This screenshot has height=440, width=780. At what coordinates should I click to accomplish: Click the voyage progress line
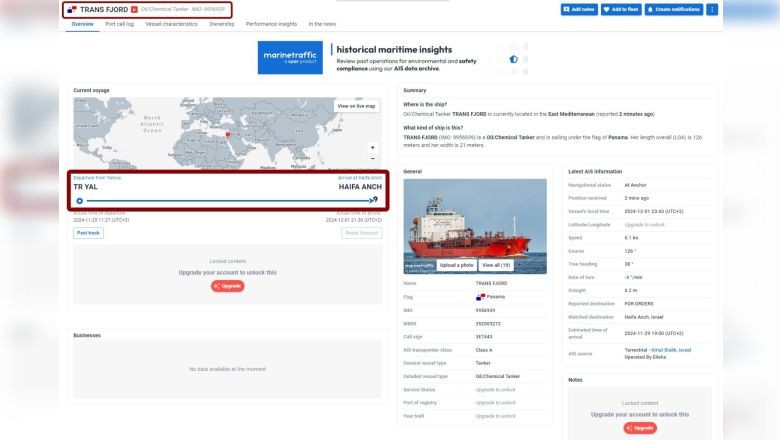(229, 201)
